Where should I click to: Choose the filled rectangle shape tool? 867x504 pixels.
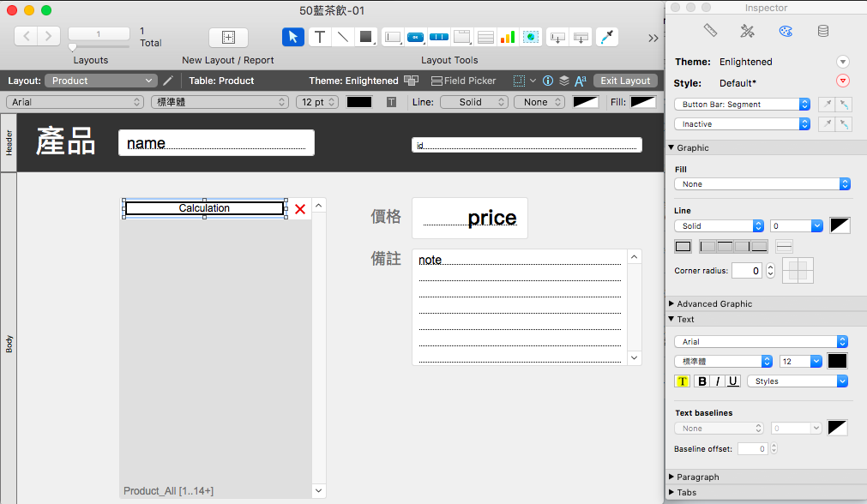[x=365, y=37]
